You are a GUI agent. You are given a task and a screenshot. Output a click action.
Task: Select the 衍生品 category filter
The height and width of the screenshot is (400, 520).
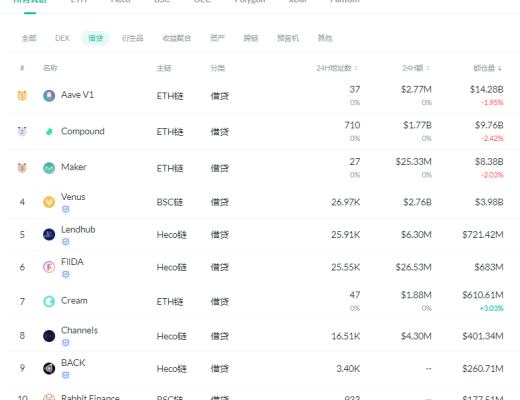click(133, 38)
